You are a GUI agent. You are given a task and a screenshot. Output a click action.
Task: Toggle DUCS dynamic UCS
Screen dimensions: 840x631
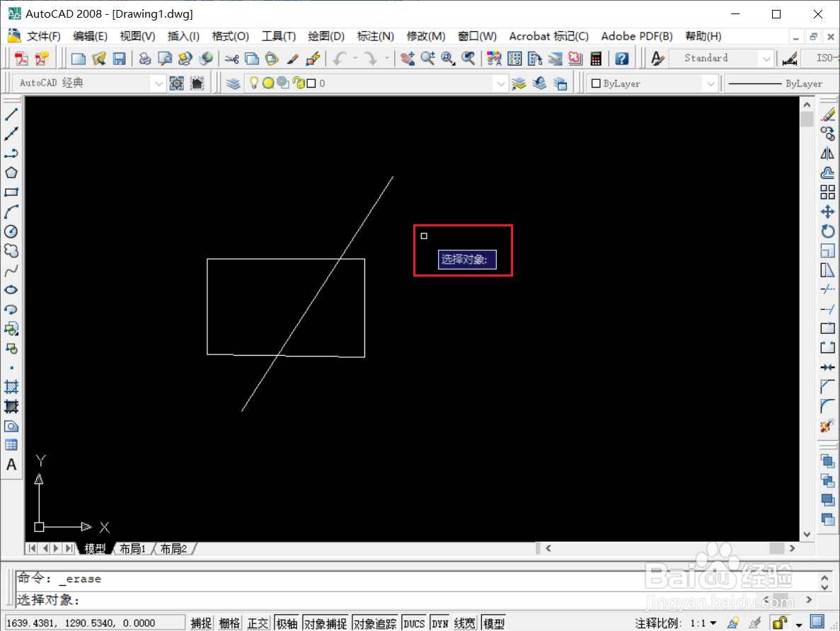coord(414,623)
